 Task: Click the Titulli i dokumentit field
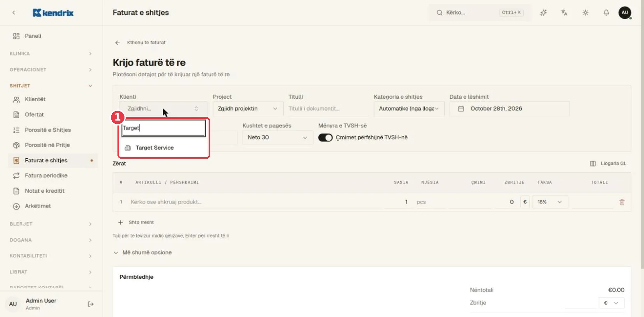328,109
